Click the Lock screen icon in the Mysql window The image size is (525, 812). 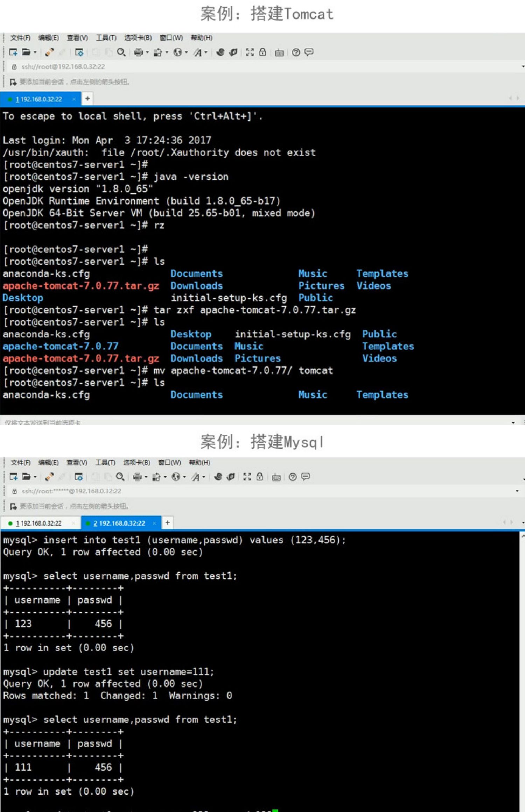click(260, 477)
